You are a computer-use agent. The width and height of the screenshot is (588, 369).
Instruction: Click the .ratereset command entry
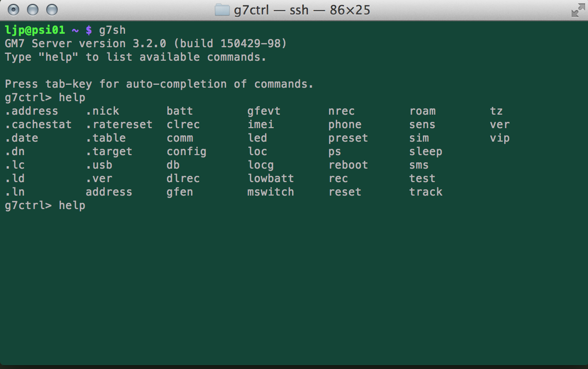tap(119, 124)
